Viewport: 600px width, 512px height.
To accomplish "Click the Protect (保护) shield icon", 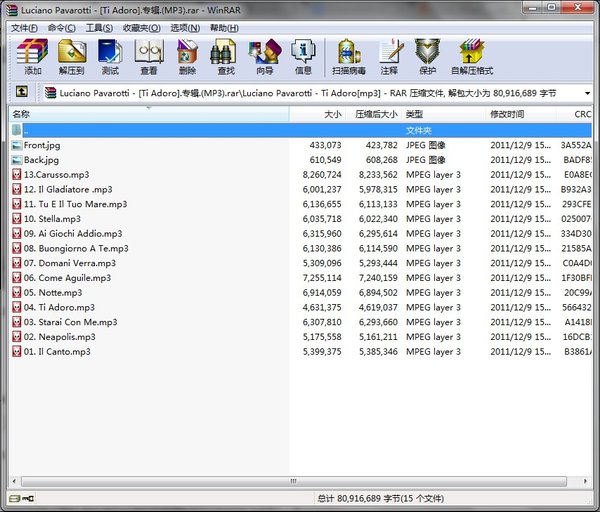I will 427,51.
